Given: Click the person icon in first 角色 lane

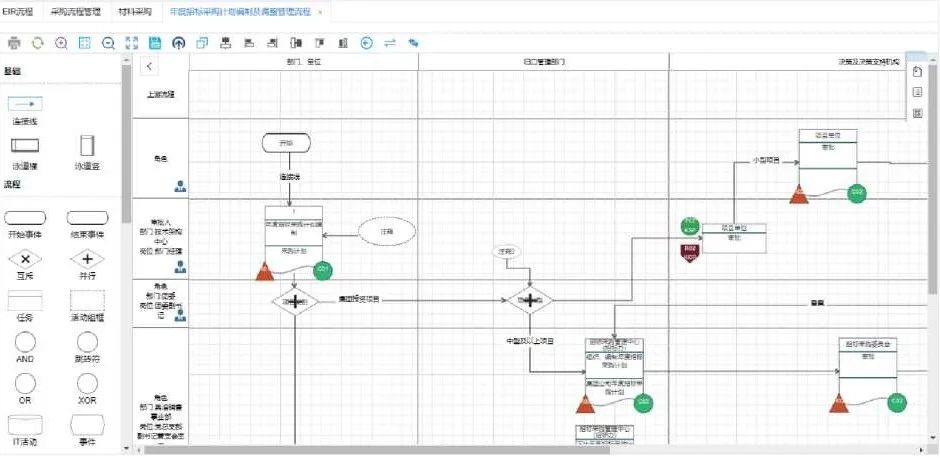Looking at the screenshot, I should (x=180, y=186).
